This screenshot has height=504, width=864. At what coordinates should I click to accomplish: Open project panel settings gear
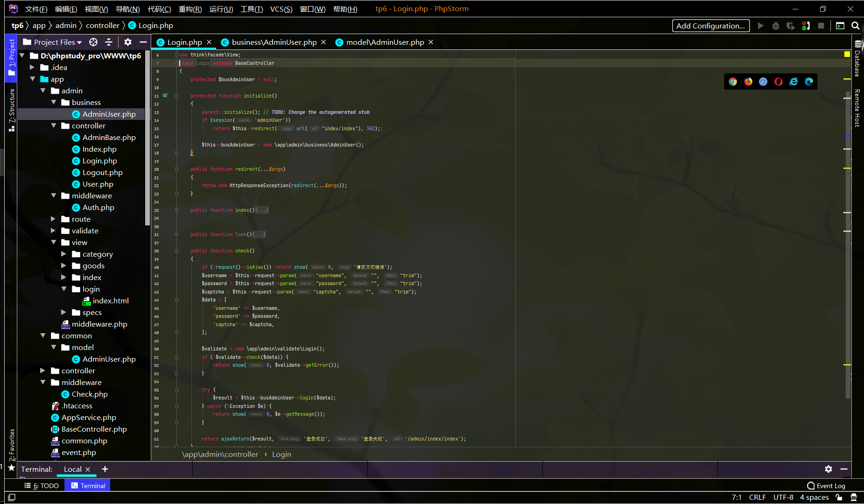pos(128,42)
